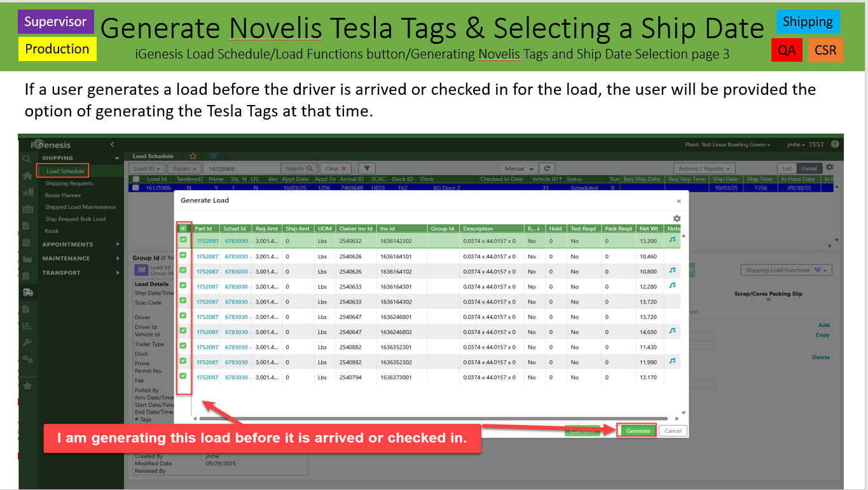Close the Generate Load dialog with X

(679, 201)
